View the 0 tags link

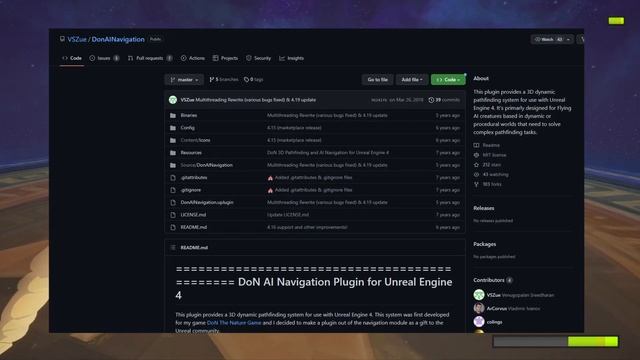[253, 80]
